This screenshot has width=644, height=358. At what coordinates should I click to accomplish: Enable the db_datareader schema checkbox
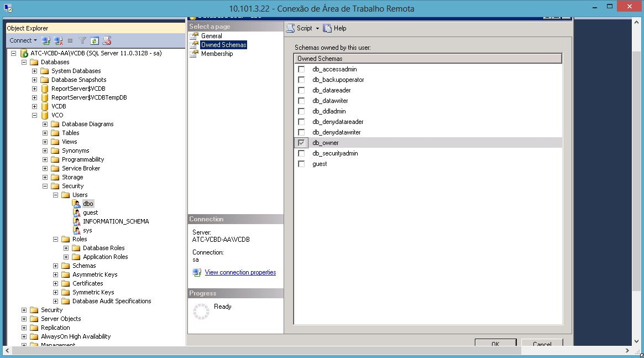(301, 90)
